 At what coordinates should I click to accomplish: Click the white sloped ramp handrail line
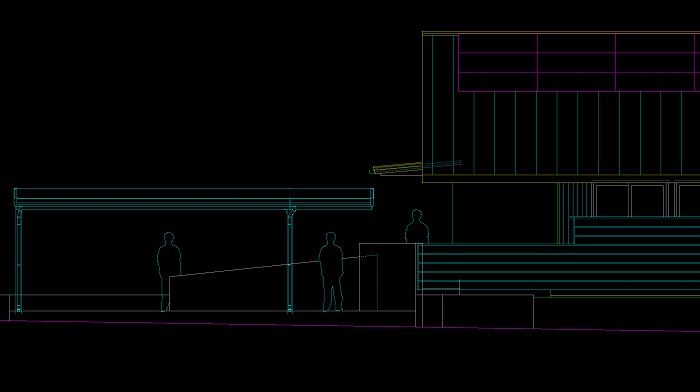(x=273, y=266)
